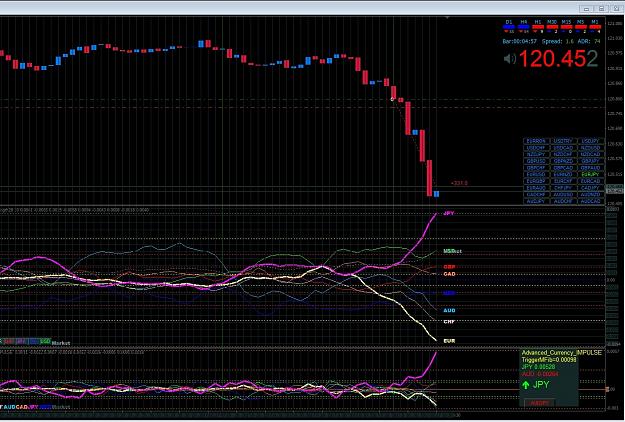Click the Advanced_Currency_IMPULSE title text

pyautogui.click(x=562, y=353)
